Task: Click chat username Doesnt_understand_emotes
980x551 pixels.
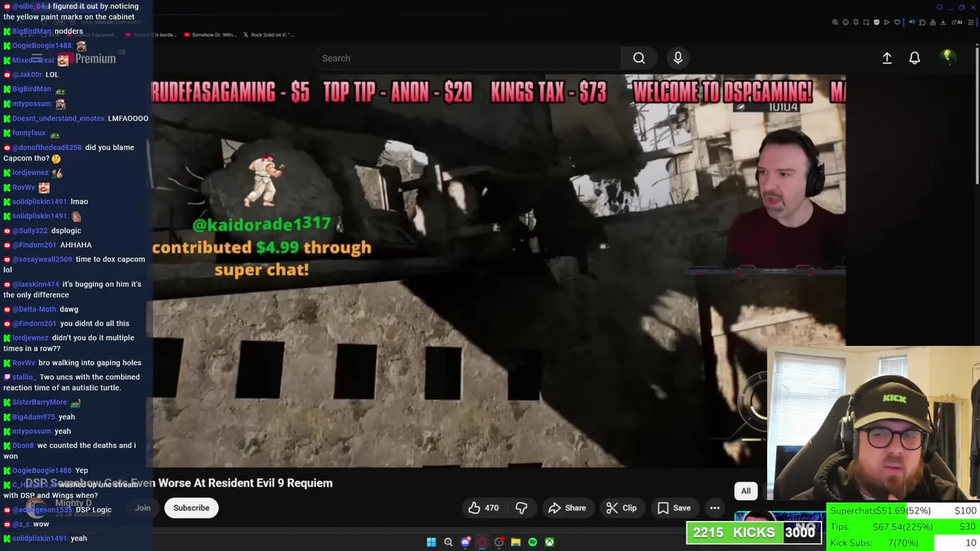Action: (58, 119)
